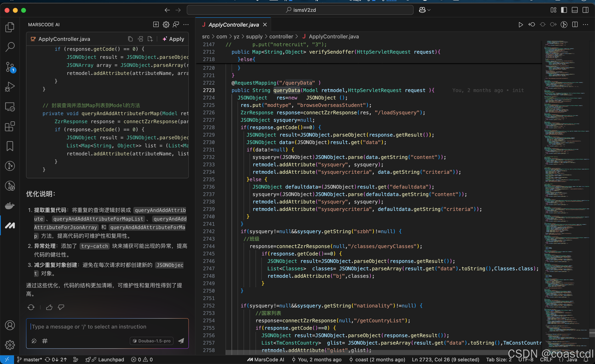Open the Copilot dropdown menu
595x364 pixels.
[x=425, y=10]
